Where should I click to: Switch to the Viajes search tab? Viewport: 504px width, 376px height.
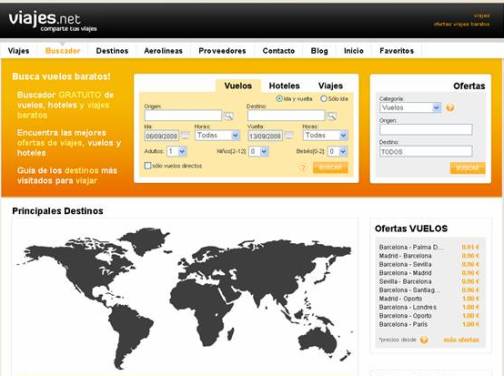(x=330, y=86)
